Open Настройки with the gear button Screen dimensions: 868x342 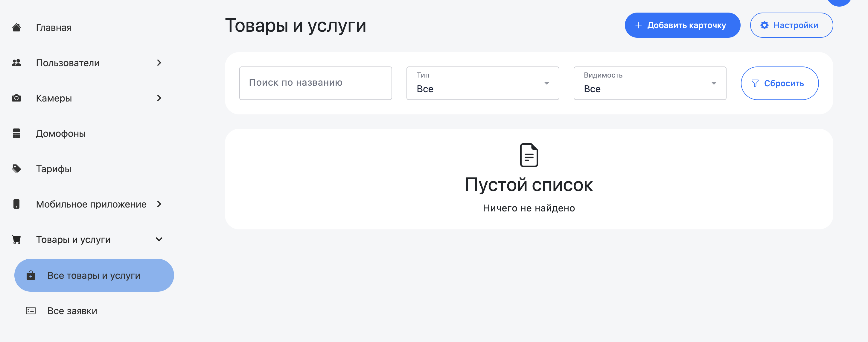(791, 25)
